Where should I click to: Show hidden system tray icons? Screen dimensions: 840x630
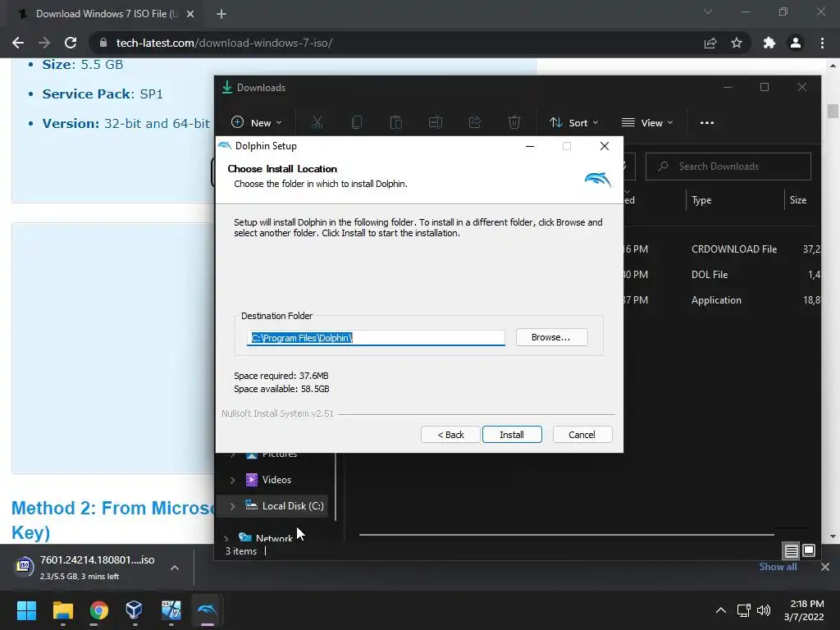point(721,610)
